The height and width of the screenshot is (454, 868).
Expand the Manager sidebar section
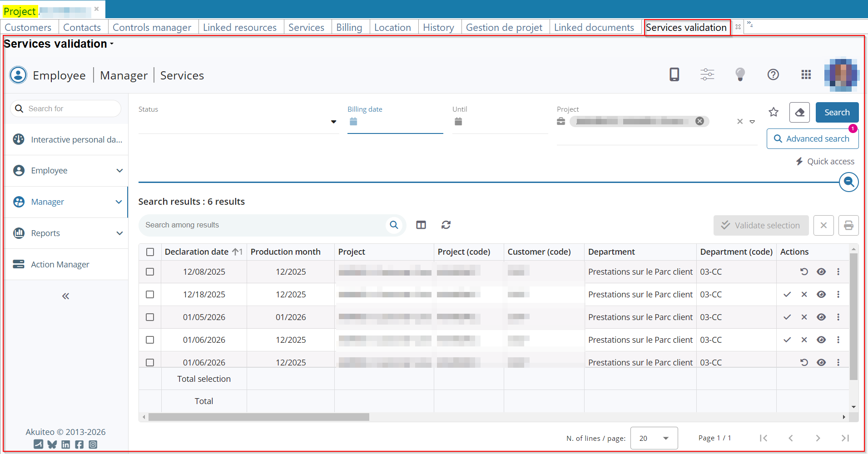119,202
